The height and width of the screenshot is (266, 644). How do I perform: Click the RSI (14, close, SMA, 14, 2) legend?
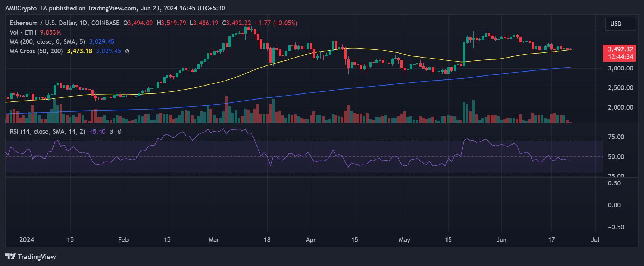(47, 132)
